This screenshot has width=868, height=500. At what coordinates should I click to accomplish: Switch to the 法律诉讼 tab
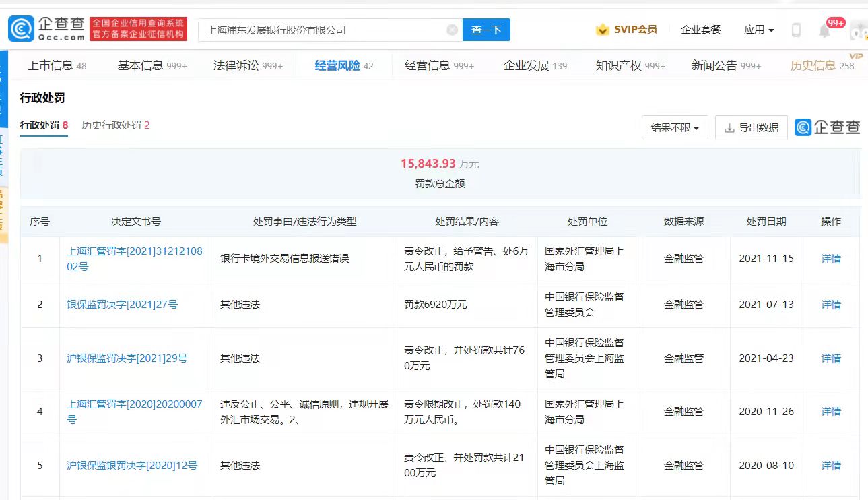(248, 66)
